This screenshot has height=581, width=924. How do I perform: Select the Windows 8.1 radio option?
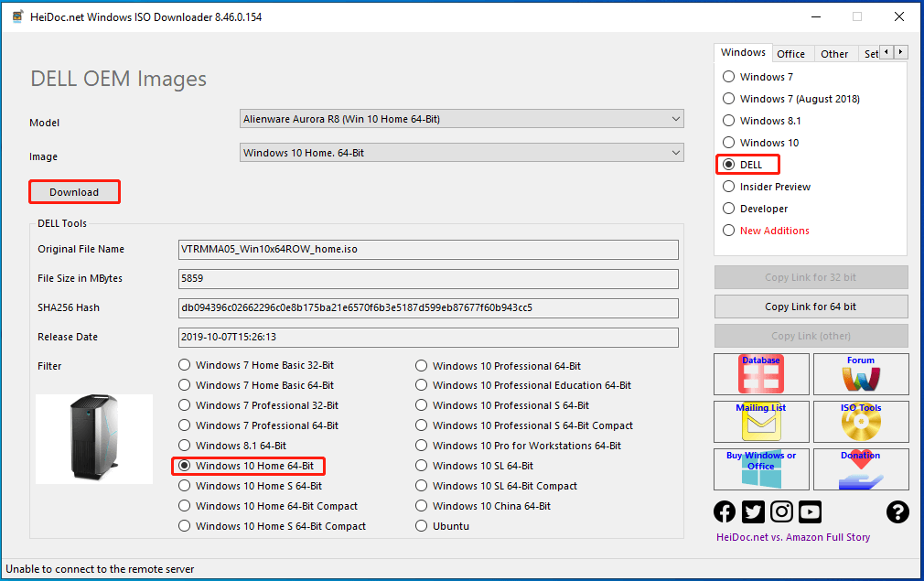click(x=761, y=121)
